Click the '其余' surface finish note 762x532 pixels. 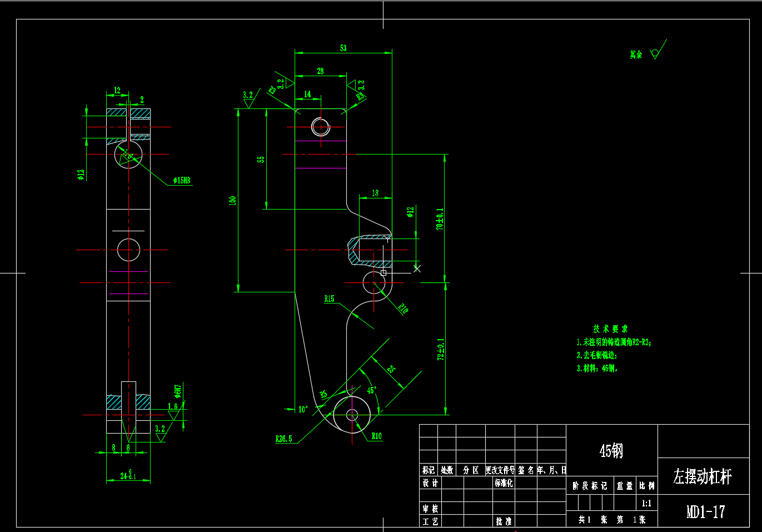[x=636, y=54]
